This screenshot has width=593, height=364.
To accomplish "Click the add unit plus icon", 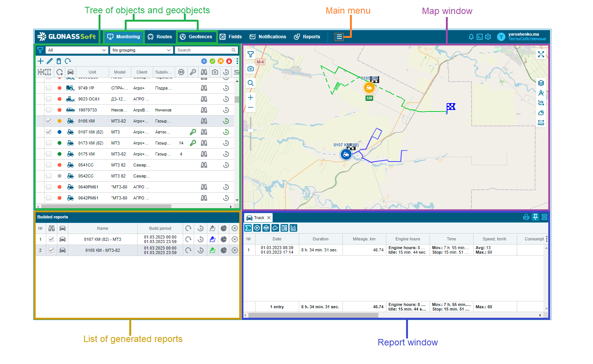I will (41, 61).
